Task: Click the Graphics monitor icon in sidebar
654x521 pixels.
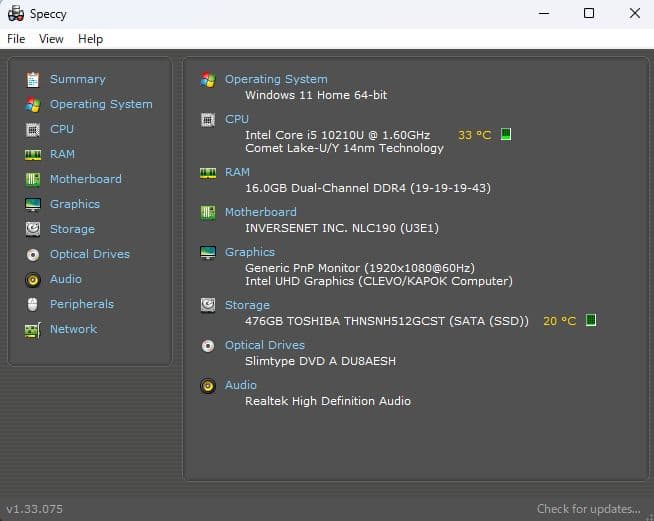Action: pyautogui.click(x=33, y=205)
